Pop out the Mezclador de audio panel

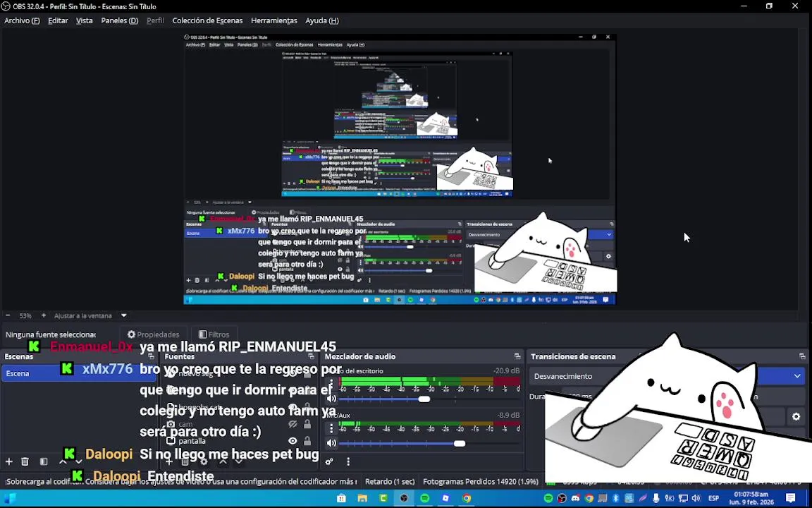coord(517,356)
